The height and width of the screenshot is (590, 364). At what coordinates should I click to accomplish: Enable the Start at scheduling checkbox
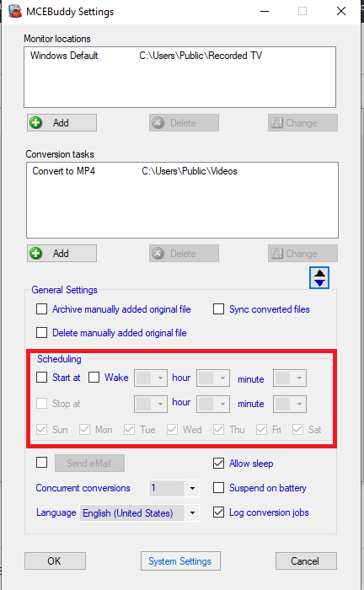coord(42,378)
